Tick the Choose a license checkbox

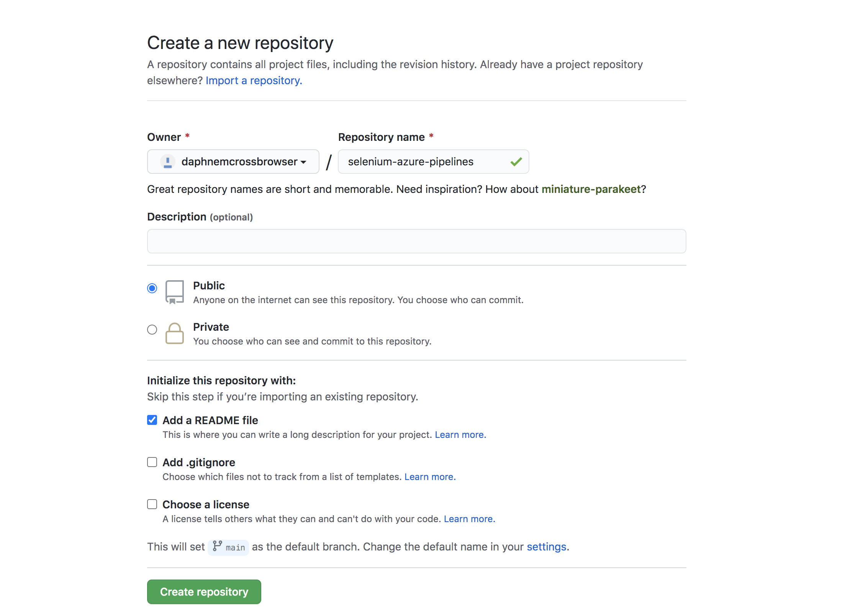click(152, 505)
